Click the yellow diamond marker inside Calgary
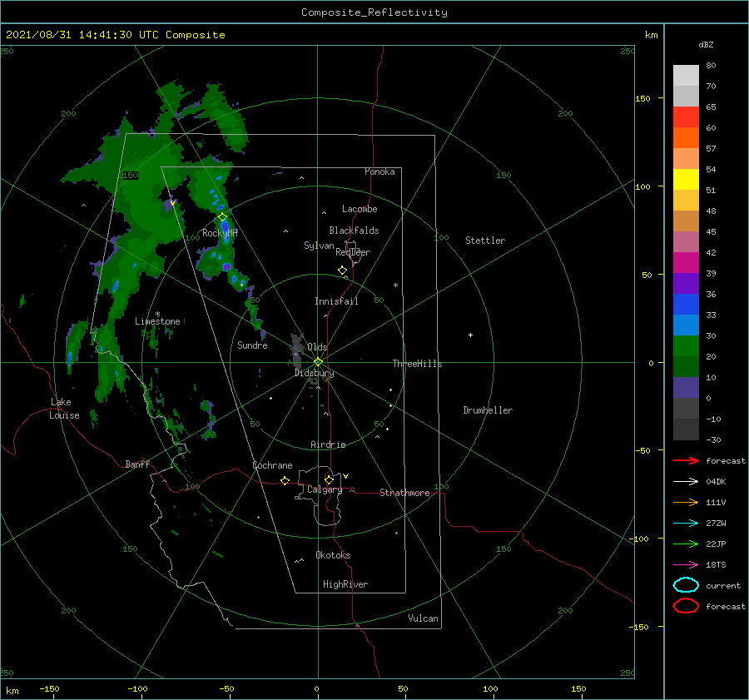 [x=329, y=479]
